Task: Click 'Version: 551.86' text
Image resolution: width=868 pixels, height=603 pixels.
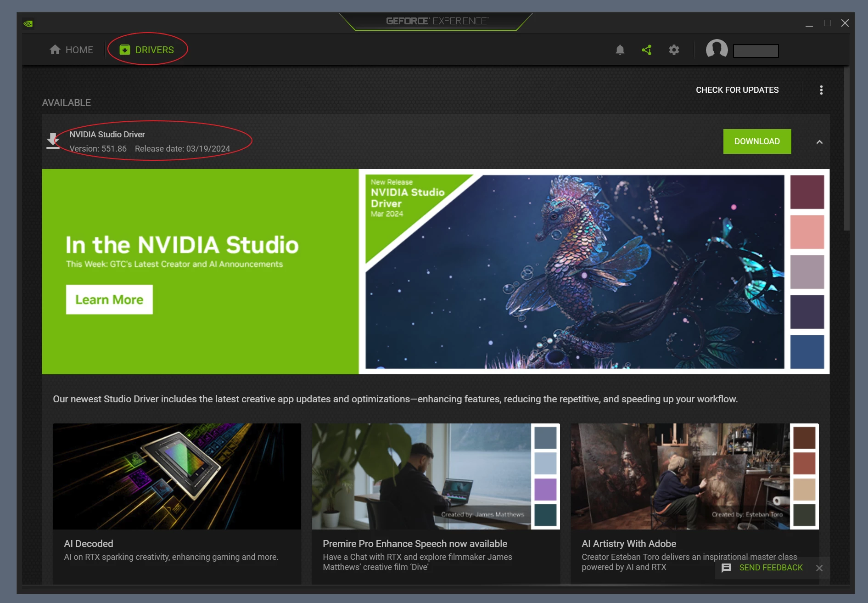Action: (98, 149)
